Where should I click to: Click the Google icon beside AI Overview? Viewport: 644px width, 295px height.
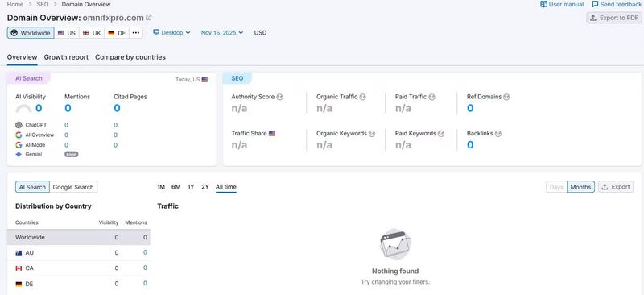[x=19, y=135]
